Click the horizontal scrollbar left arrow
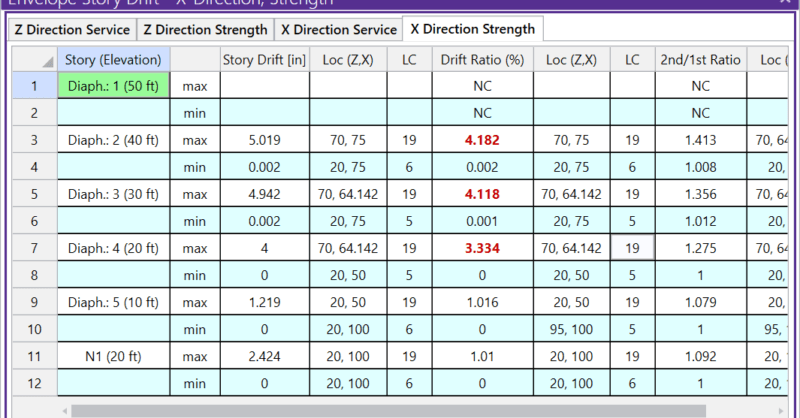The height and width of the screenshot is (418, 800). coord(66,409)
